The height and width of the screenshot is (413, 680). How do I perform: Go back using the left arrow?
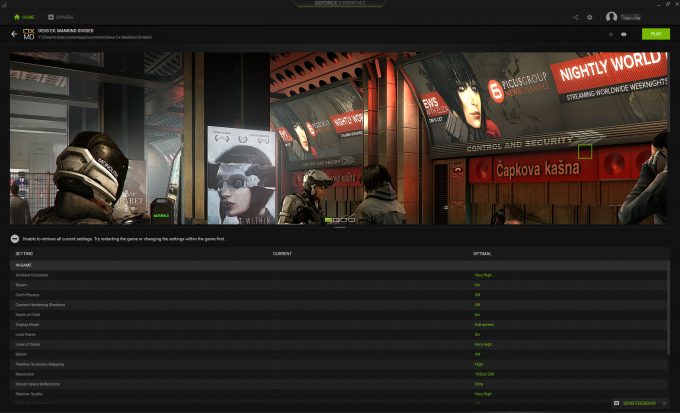(14, 34)
